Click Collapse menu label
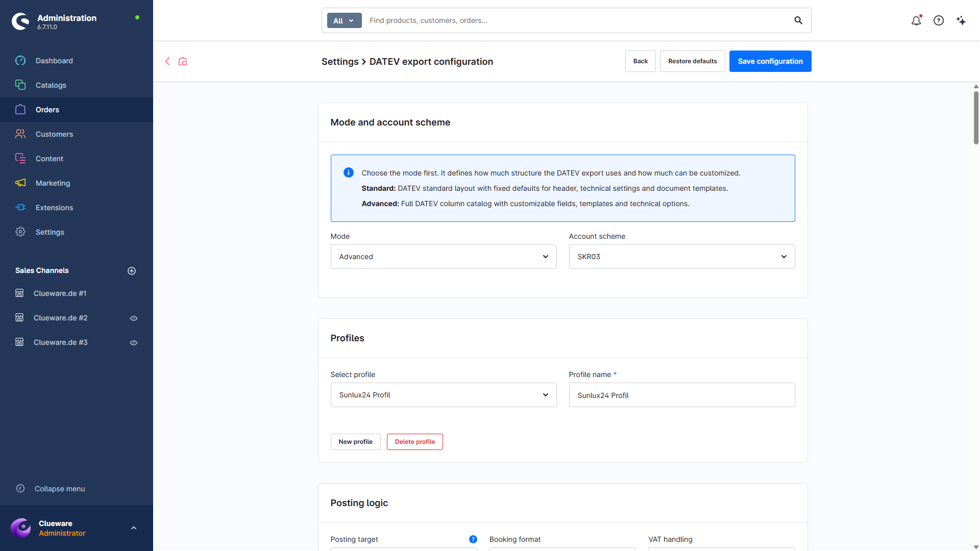This screenshot has height=551, width=980. coord(60,489)
